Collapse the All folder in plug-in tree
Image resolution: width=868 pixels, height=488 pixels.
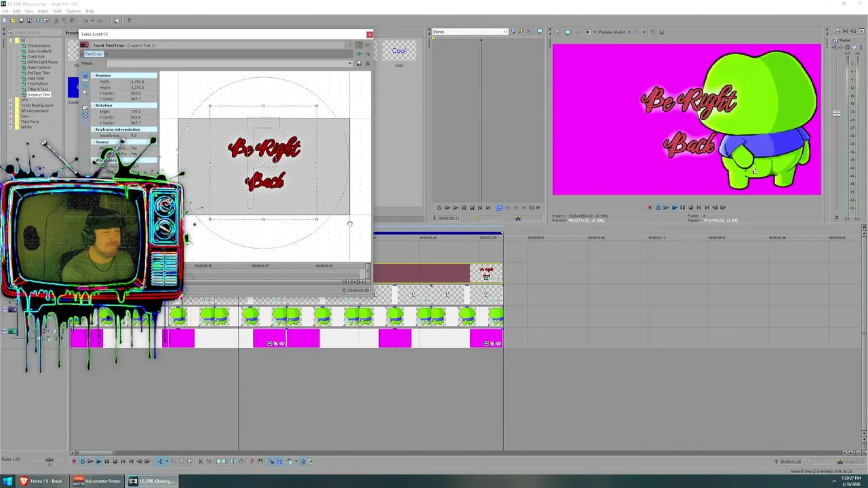tap(11, 40)
